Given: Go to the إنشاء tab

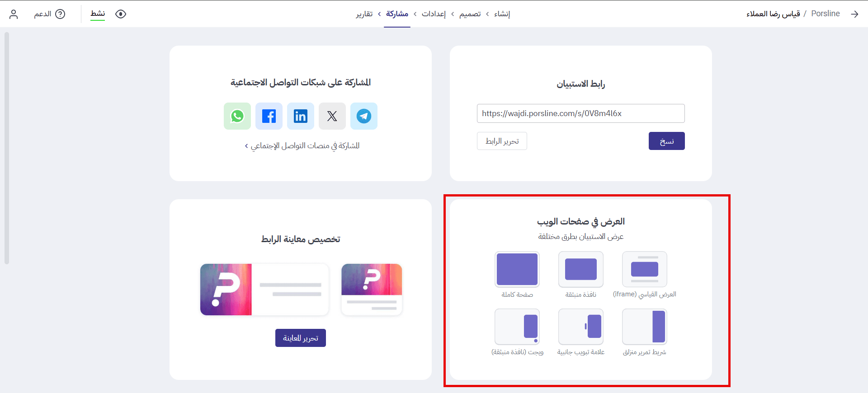Looking at the screenshot, I should [x=502, y=14].
